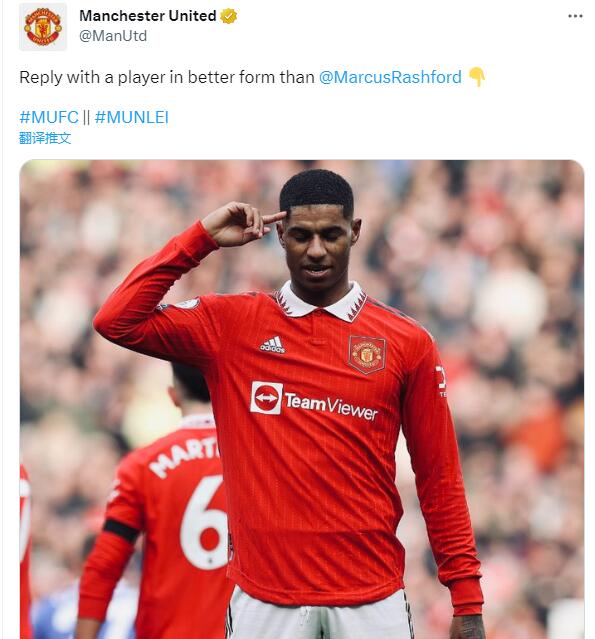Click the gold verified badge icon

click(x=229, y=16)
